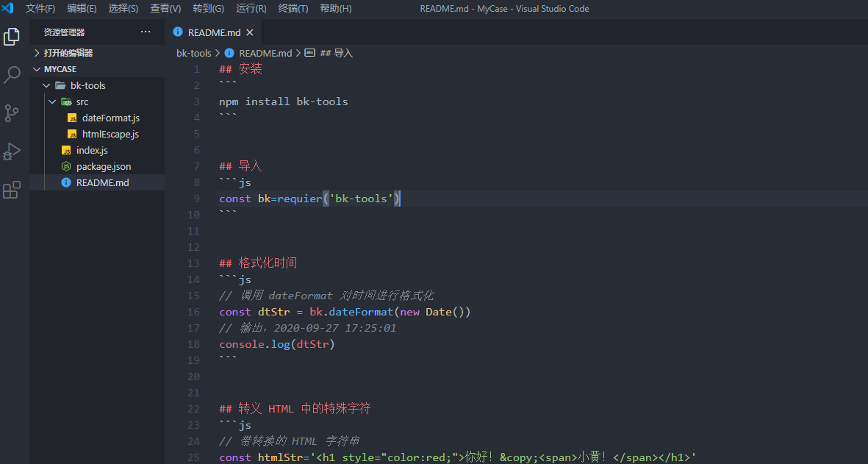This screenshot has width=868, height=464.
Task: Click line number 22 in gutter
Action: pyautogui.click(x=193, y=409)
